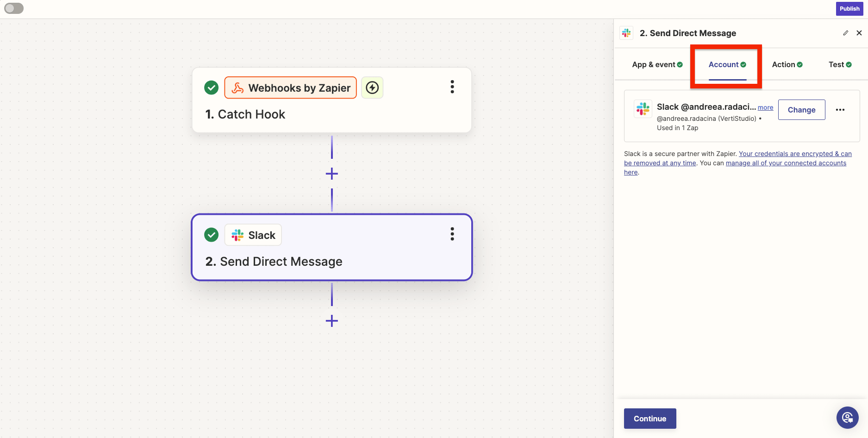Open the Action tab

(x=787, y=65)
